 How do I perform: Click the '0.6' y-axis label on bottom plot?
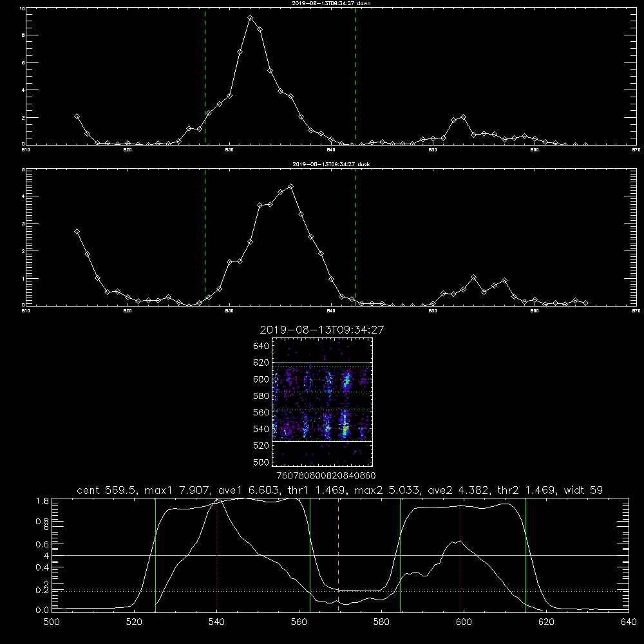pyautogui.click(x=43, y=544)
